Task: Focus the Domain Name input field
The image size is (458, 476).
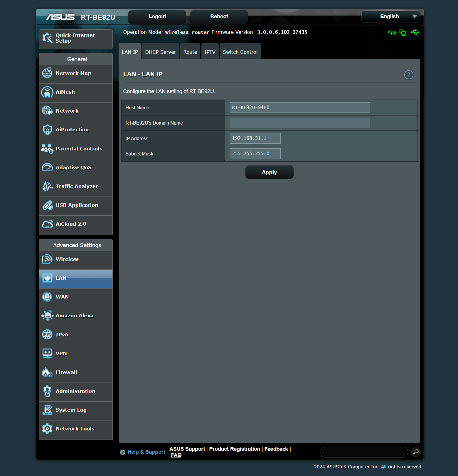Action: click(300, 123)
